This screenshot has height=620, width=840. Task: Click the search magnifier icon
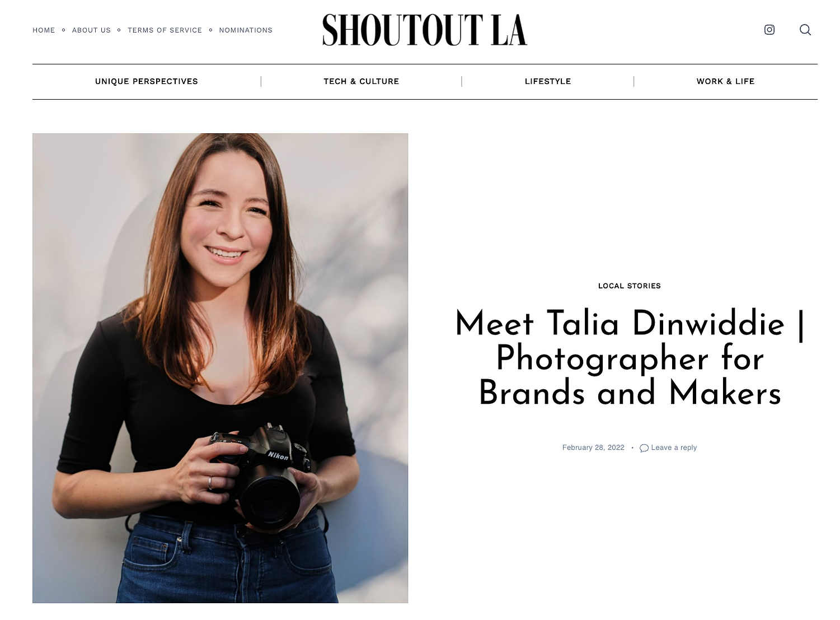point(805,30)
